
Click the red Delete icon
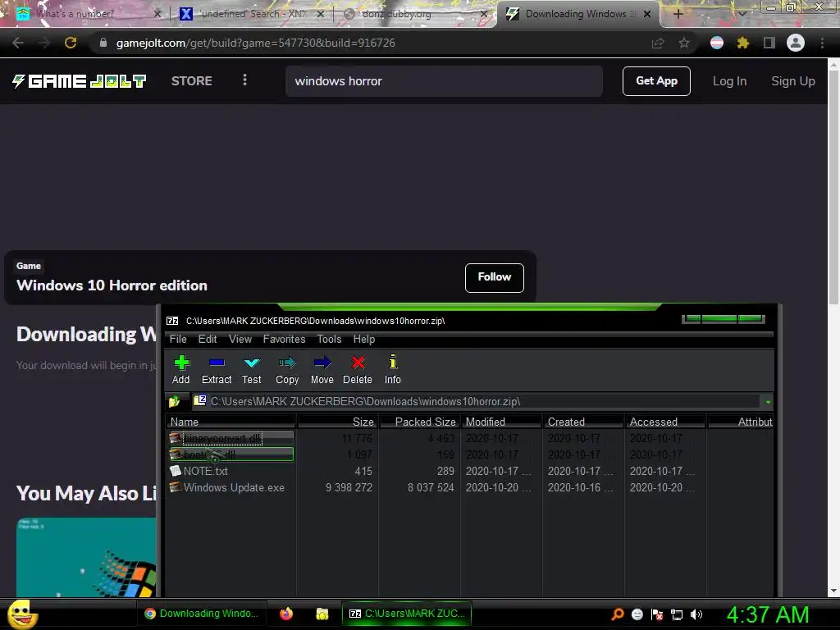[358, 369]
